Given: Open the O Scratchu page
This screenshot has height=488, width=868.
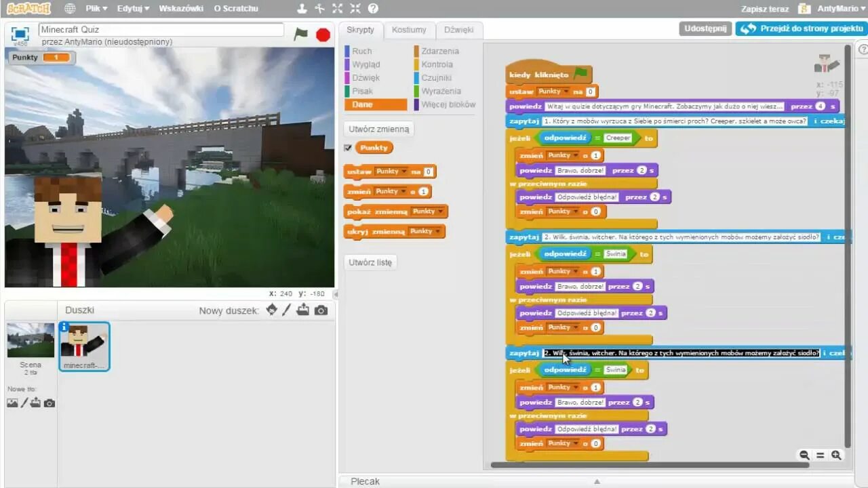Looking at the screenshot, I should [x=236, y=9].
